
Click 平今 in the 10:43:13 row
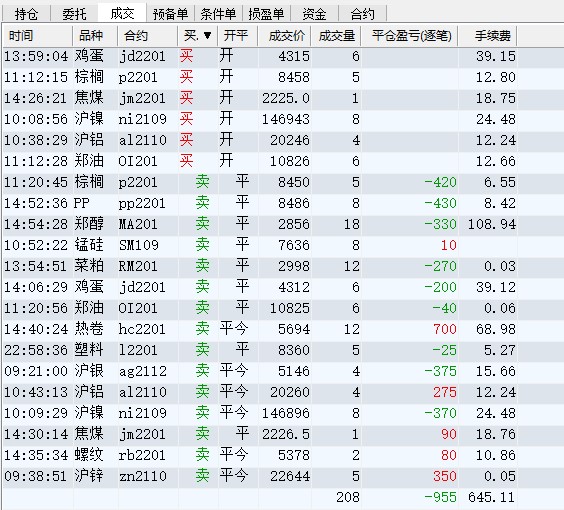click(233, 392)
